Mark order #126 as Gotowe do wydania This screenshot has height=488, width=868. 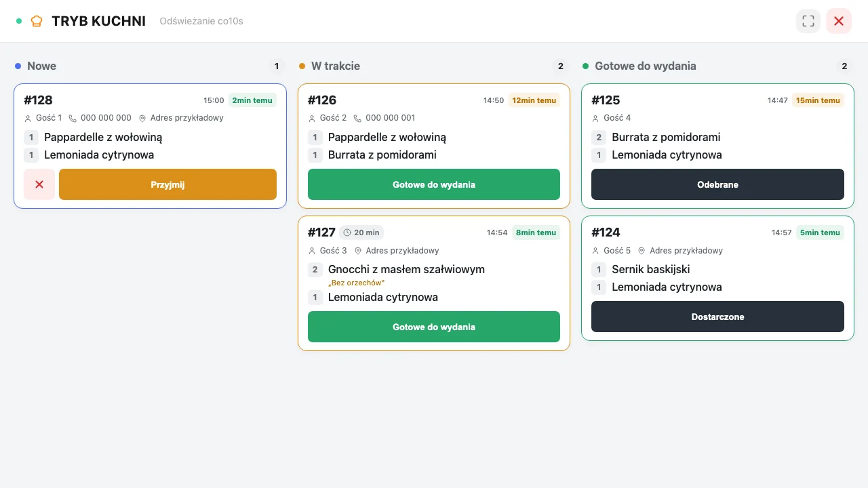434,184
